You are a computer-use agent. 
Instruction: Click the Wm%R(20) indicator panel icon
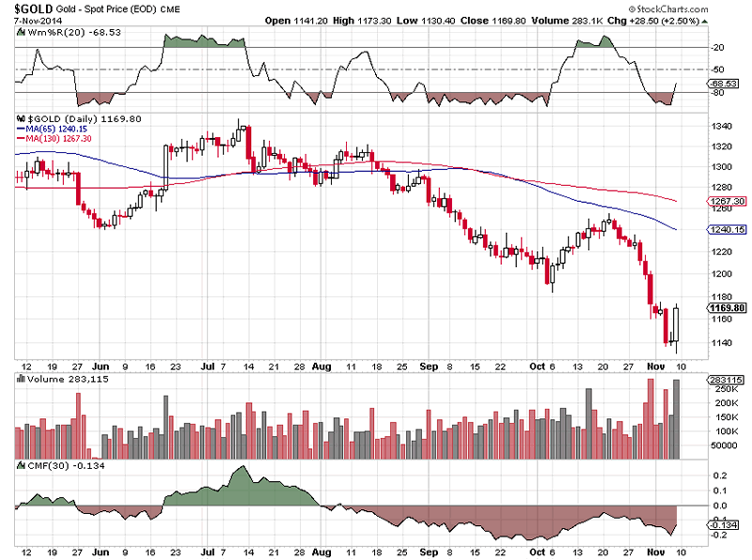21,33
